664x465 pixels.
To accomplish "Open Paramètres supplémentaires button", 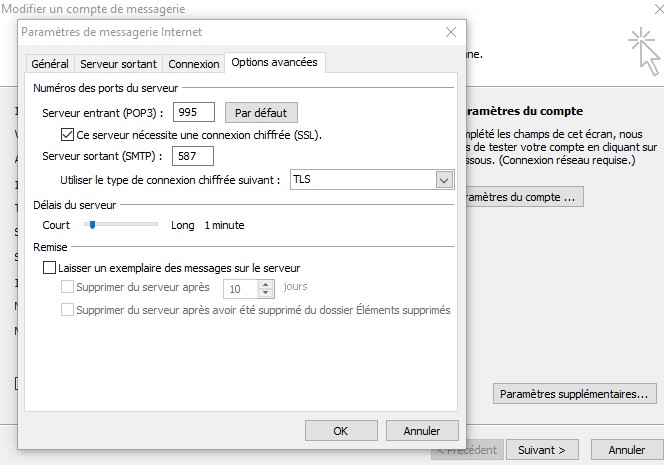I will click(575, 394).
